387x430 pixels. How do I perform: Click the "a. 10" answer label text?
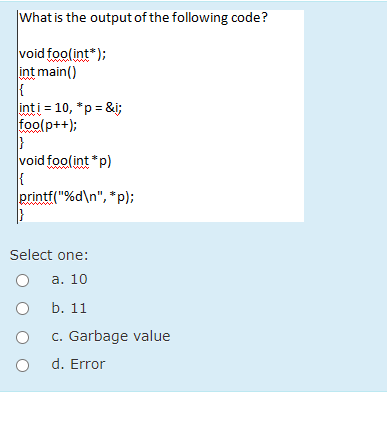tap(69, 279)
